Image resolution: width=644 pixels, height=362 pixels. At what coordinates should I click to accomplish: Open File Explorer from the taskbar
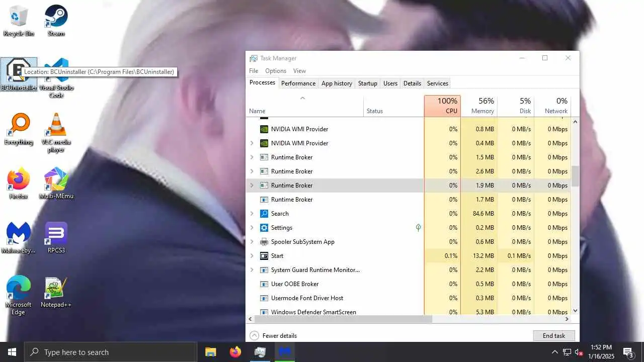tap(210, 352)
